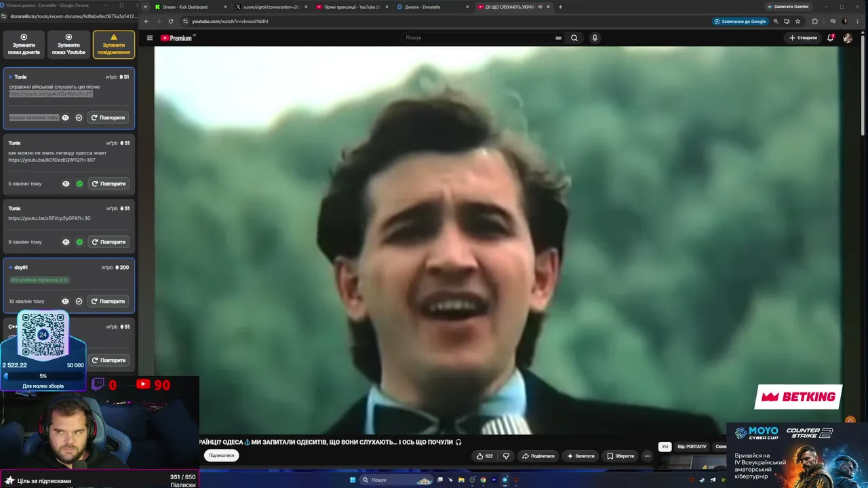Switch to Stream - Kick Dashboard tab

pos(191,7)
